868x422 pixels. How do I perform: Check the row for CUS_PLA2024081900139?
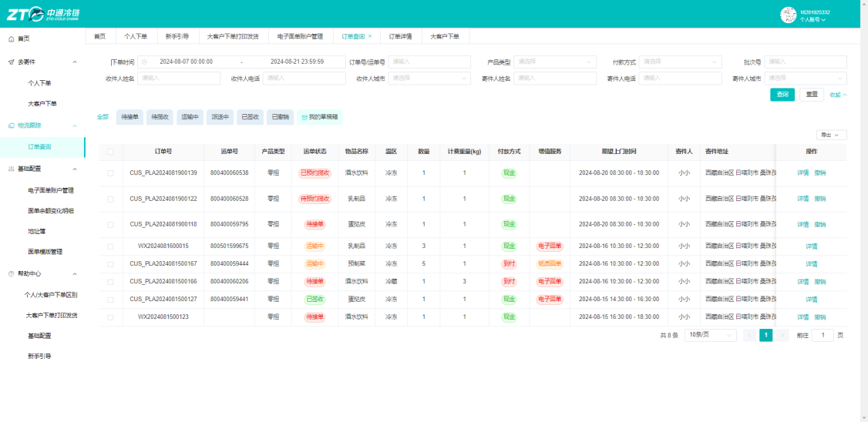click(x=111, y=173)
